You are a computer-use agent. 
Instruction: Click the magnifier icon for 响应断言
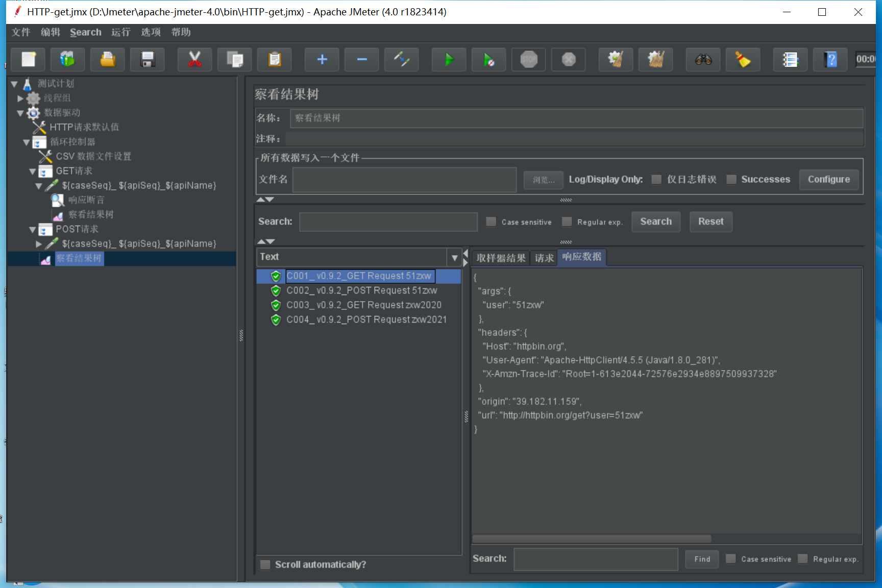(x=58, y=200)
